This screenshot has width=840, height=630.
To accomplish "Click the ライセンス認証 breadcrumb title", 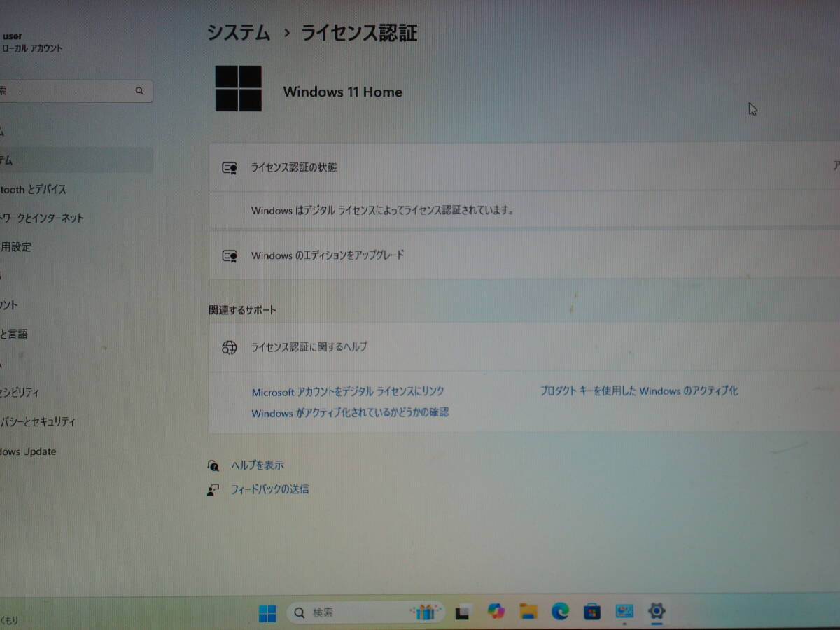I will (x=359, y=33).
